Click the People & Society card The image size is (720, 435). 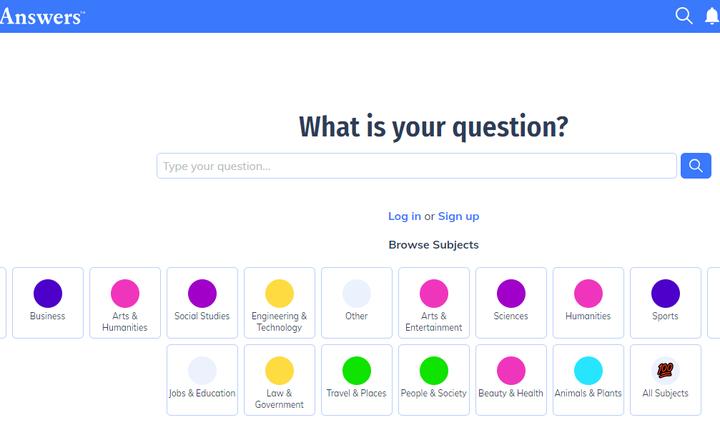point(434,380)
